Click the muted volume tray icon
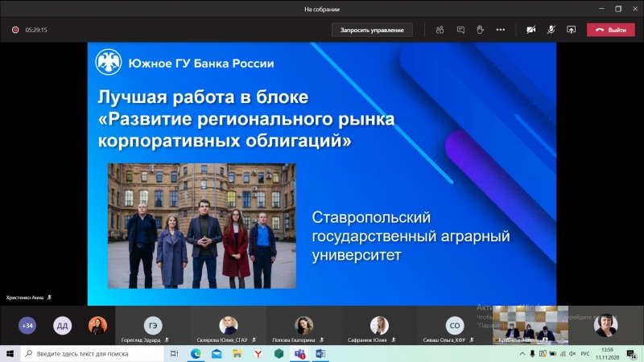644x362 pixels. 572,353
